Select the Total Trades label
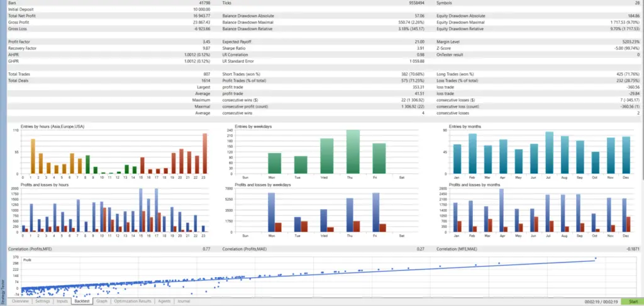The height and width of the screenshot is (306, 644). pyautogui.click(x=19, y=74)
